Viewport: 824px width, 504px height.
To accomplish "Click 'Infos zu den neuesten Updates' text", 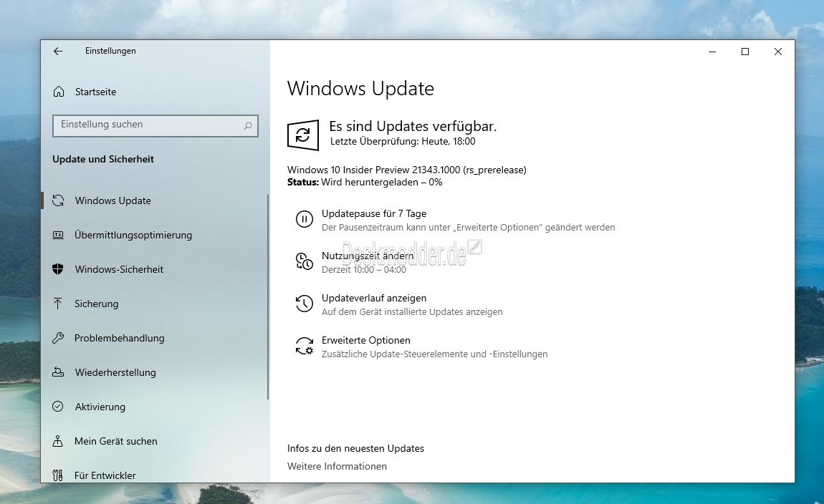I will (355, 448).
